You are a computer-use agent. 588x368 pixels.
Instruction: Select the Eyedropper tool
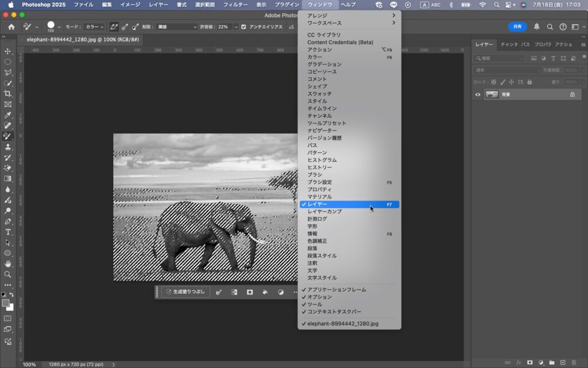(7, 115)
